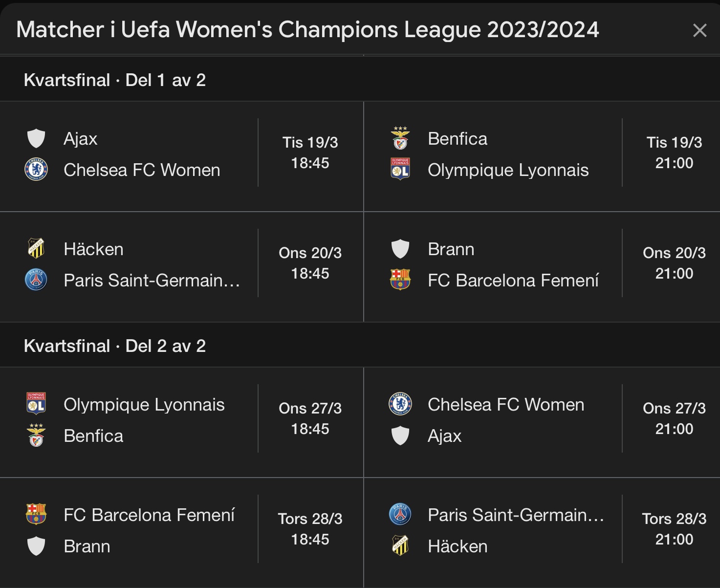Click Olympique Lyonnais logo in first leg
Screen dimensions: 720x588
(x=400, y=169)
